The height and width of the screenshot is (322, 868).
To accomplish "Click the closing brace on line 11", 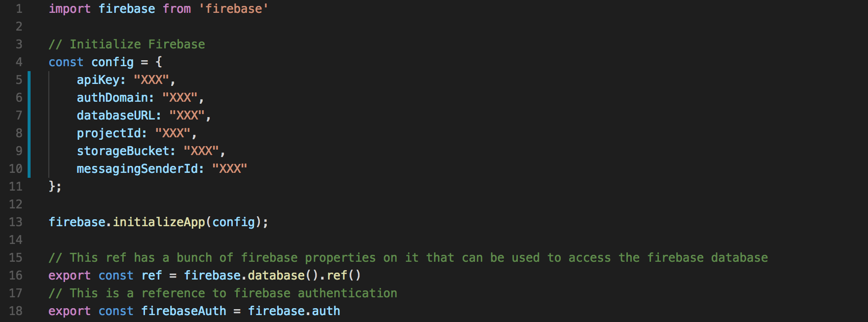I will click(52, 187).
